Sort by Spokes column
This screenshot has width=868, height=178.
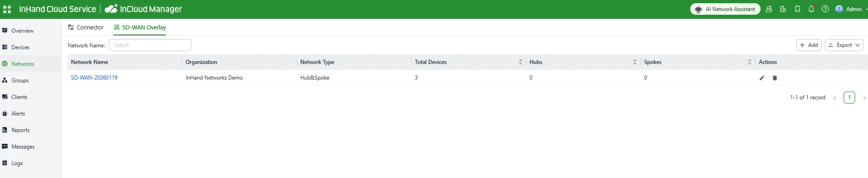[750, 62]
